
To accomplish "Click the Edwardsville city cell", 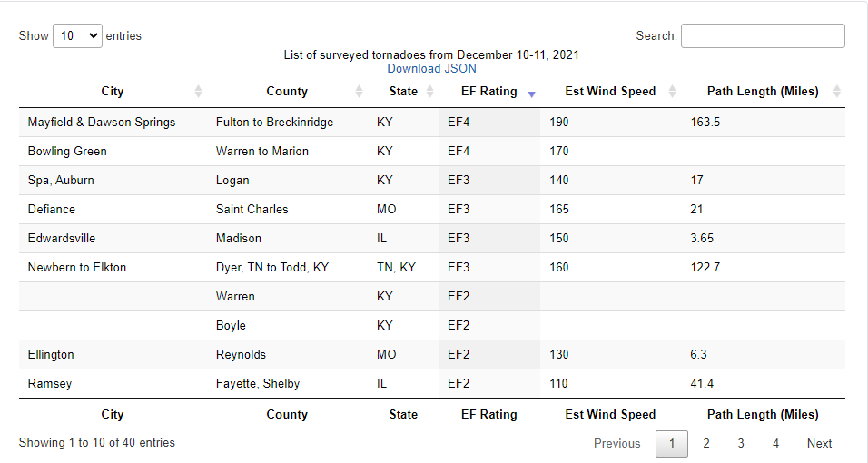I will (62, 238).
